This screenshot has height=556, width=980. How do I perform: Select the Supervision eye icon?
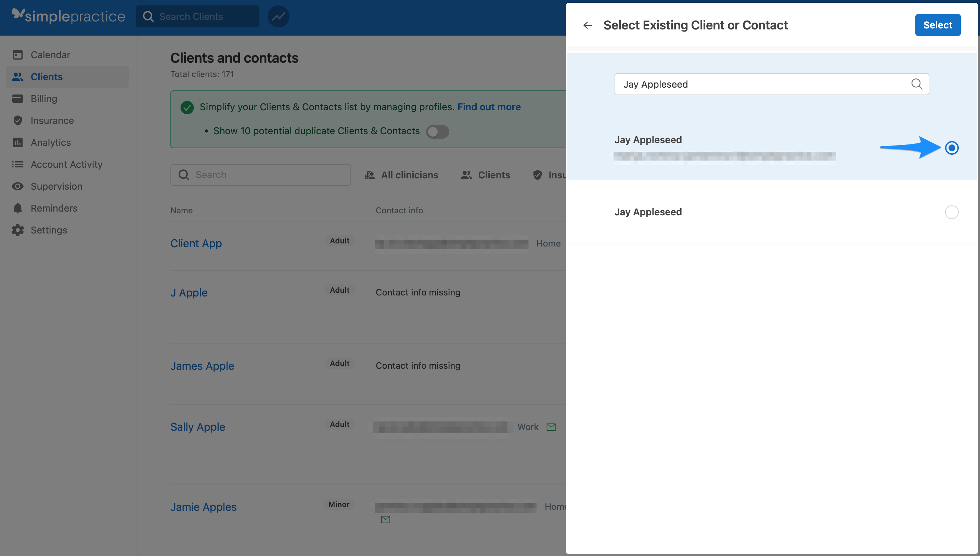pos(17,186)
